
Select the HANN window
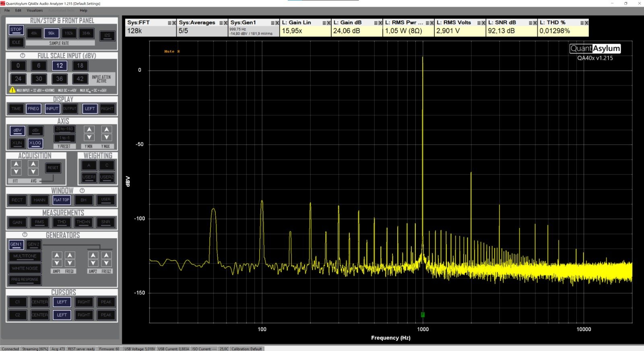[x=39, y=200]
